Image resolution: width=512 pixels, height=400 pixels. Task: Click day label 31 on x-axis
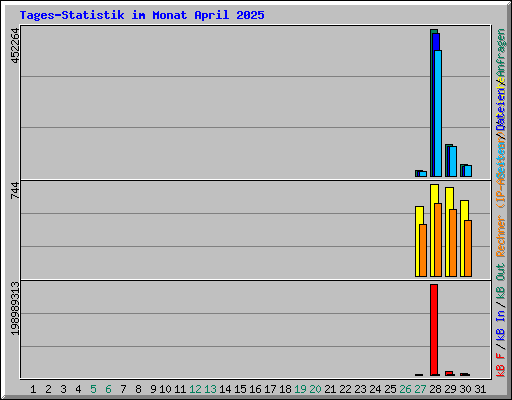(x=480, y=389)
